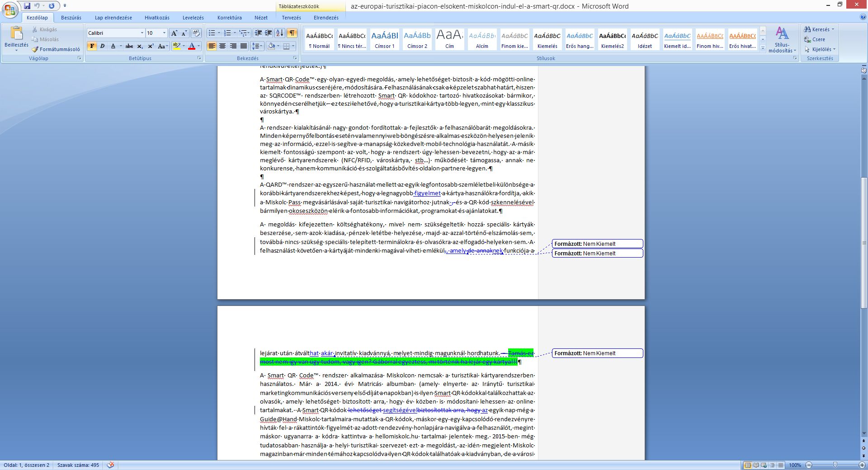Open the text highlight color dropdown
868x470 pixels.
pos(184,46)
